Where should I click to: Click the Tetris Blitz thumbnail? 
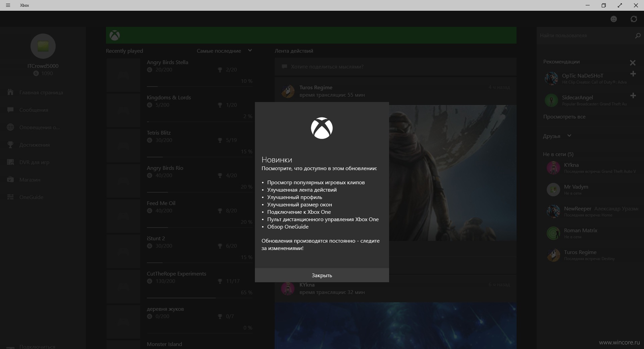pos(123,146)
